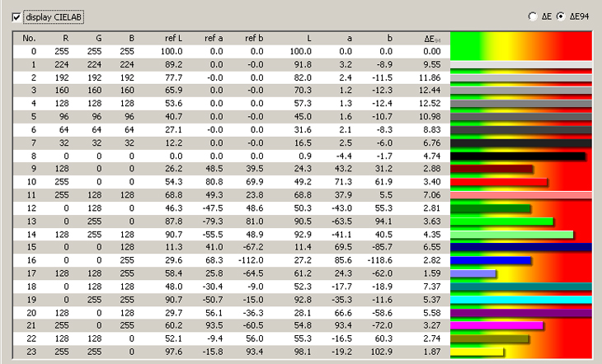Click the ref b value -112.0 in row 16
Screen dimensions: 602x364
pyautogui.click(x=251, y=259)
